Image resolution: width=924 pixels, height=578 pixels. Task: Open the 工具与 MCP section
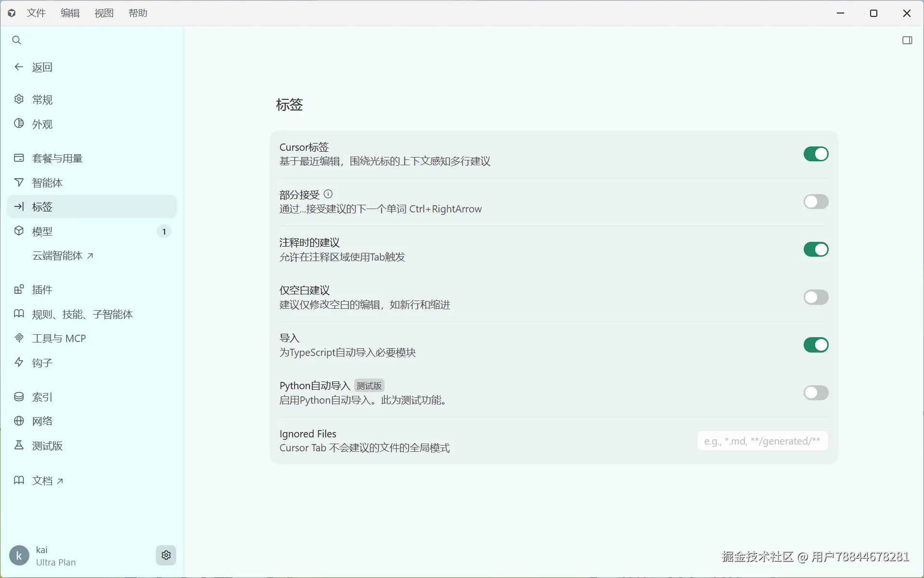pyautogui.click(x=59, y=338)
